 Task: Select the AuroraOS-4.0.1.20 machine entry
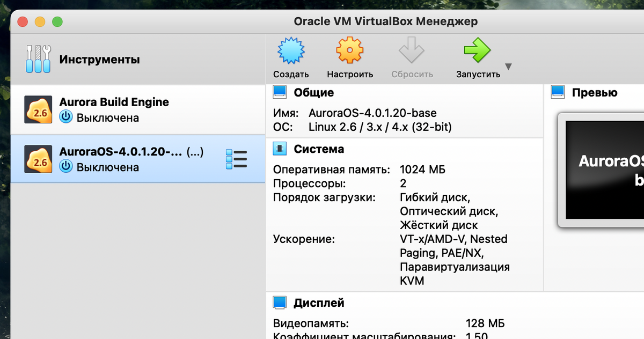(x=138, y=159)
